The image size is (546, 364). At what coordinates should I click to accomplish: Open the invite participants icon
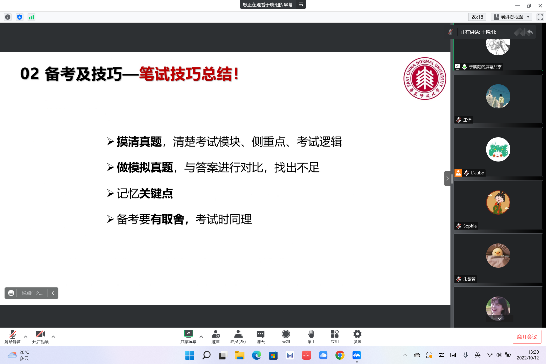(216, 336)
